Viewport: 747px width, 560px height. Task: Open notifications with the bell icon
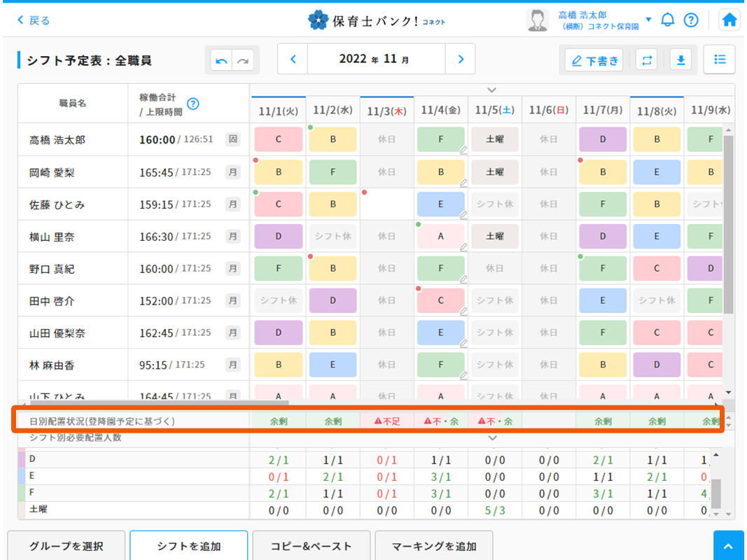667,20
